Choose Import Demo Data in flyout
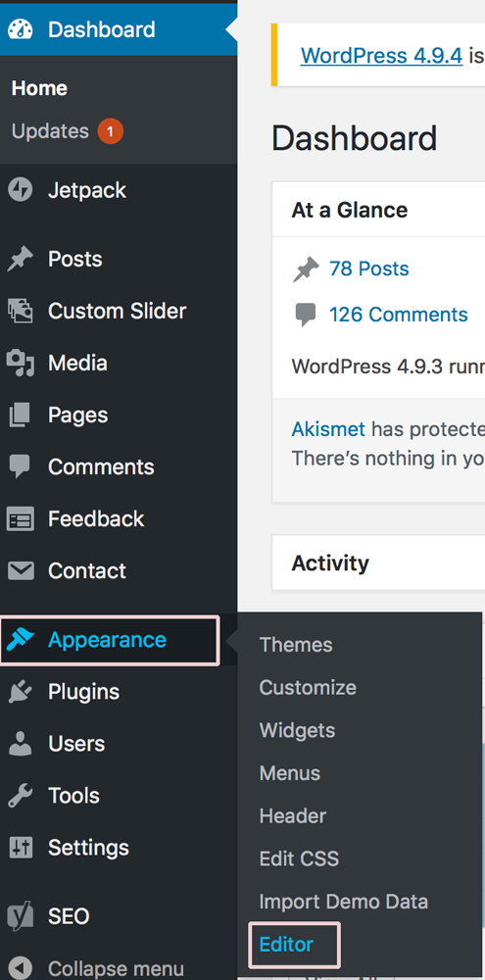485x980 pixels. (344, 902)
